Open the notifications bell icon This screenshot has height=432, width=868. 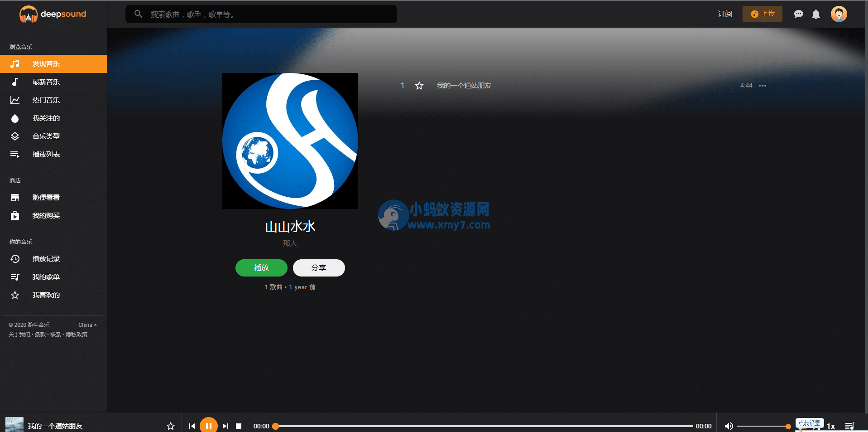815,14
